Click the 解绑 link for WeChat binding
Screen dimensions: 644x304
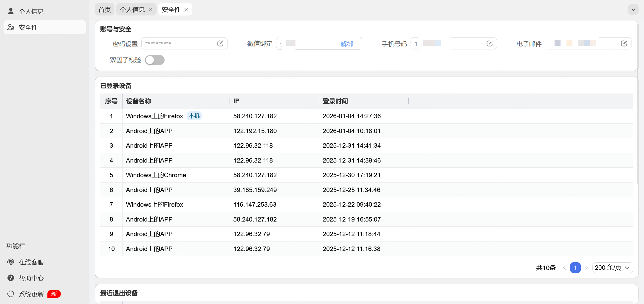tap(347, 44)
